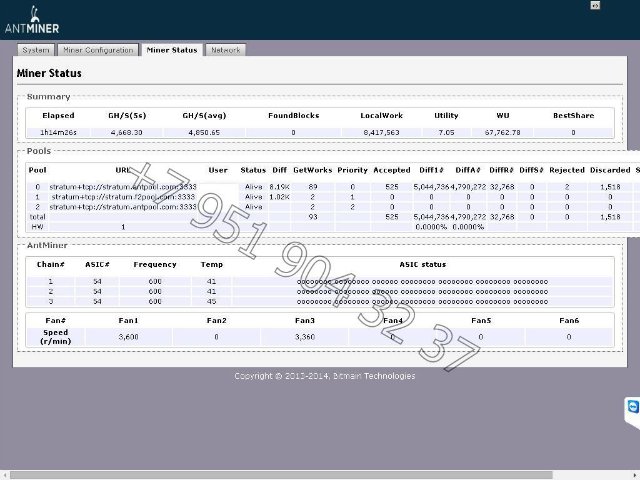Select the Miner Status tab
This screenshot has width=640, height=480.
(172, 50)
